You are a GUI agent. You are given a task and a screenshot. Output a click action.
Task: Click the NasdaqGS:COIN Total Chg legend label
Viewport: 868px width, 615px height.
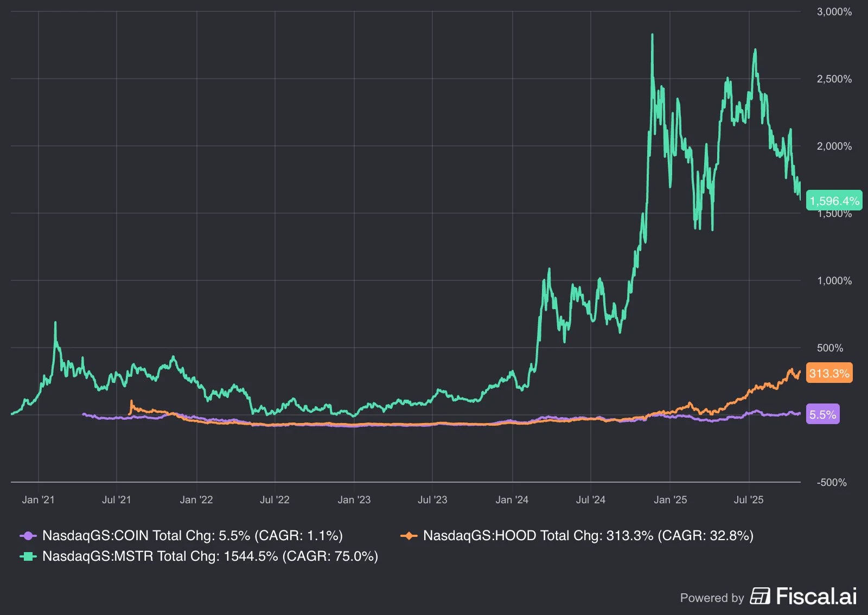193,536
